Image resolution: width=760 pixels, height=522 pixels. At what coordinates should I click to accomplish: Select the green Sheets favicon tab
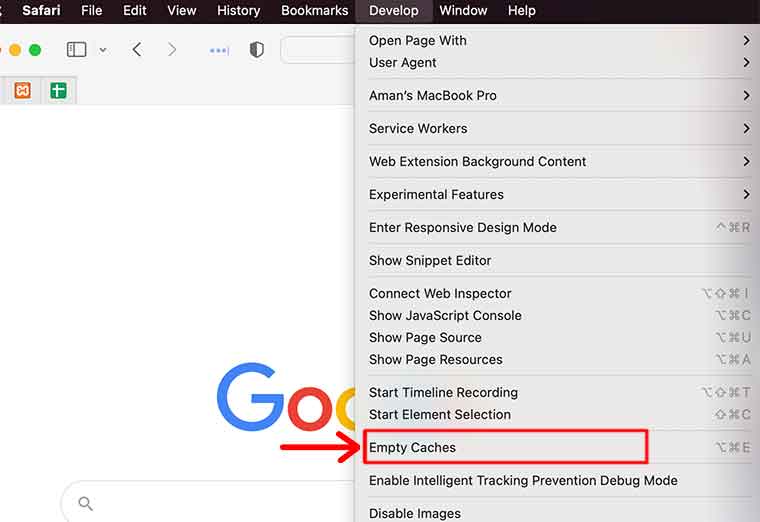[58, 90]
